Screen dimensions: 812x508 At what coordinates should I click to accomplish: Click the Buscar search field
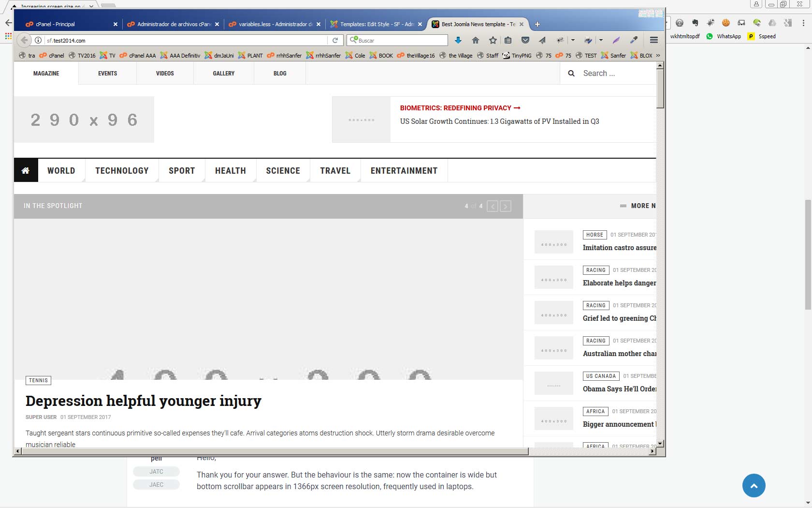click(397, 40)
